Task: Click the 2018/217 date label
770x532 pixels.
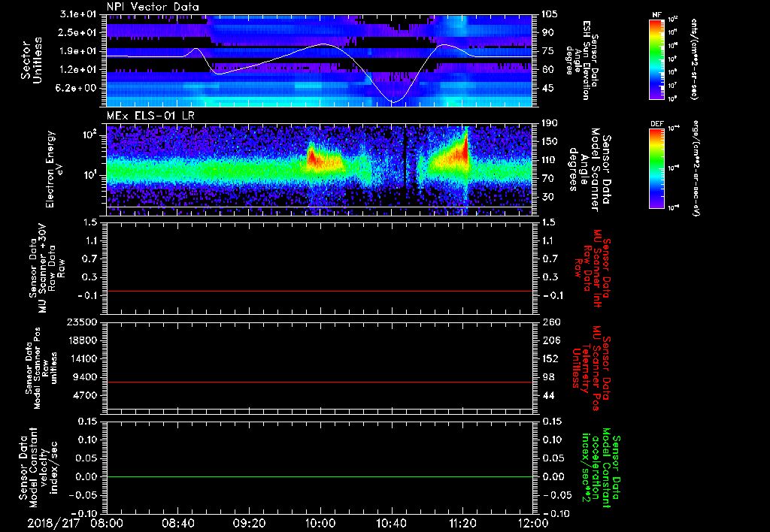Action: coord(53,521)
